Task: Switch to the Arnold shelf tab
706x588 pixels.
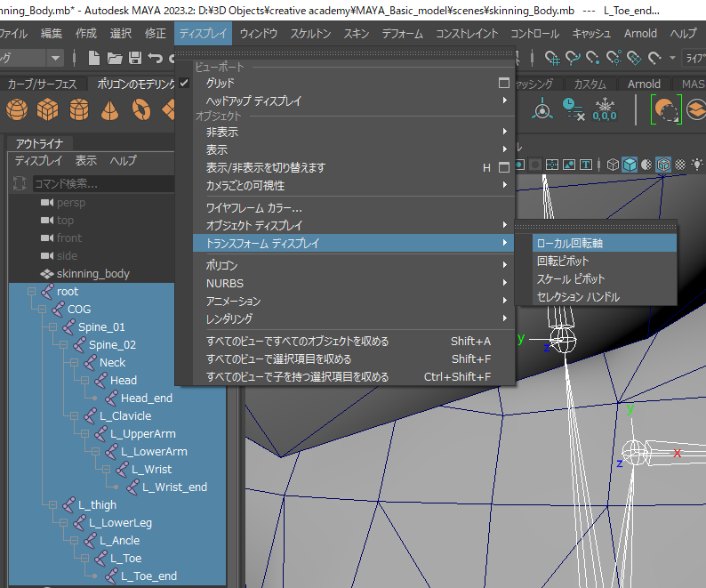Action: tap(644, 85)
